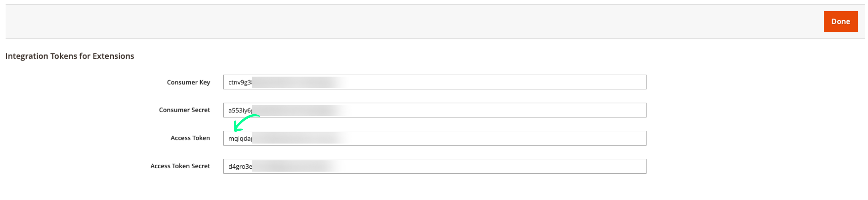Click the visible 'a553iy6' secret text
Viewport: 868px width, 200px height.
pos(240,110)
